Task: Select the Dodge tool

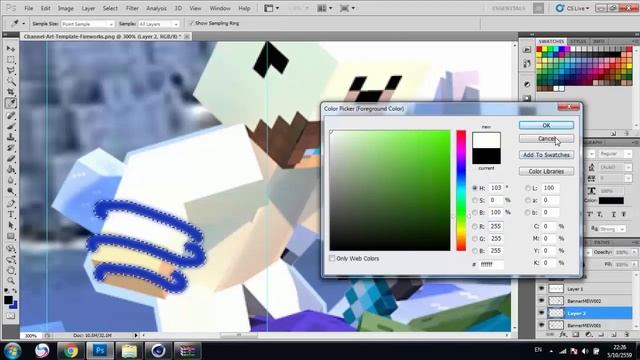Action: point(11,191)
